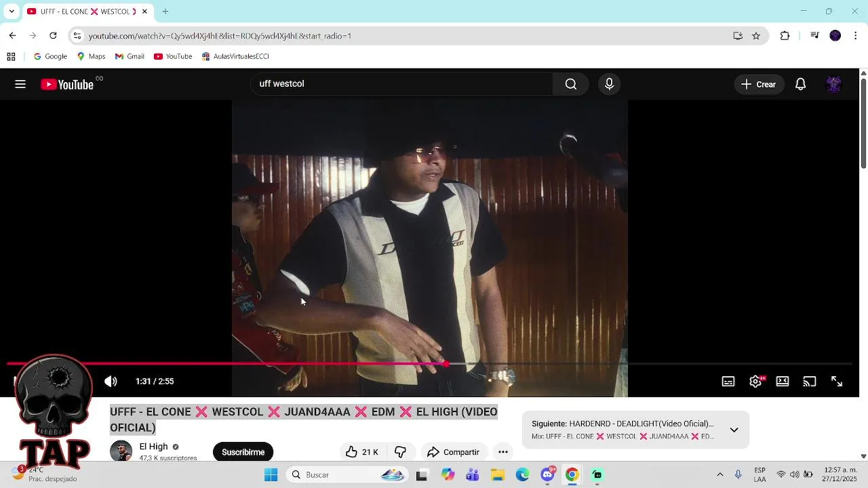Show hidden system tray icons
Viewport: 868px width, 488px height.
[x=720, y=474]
